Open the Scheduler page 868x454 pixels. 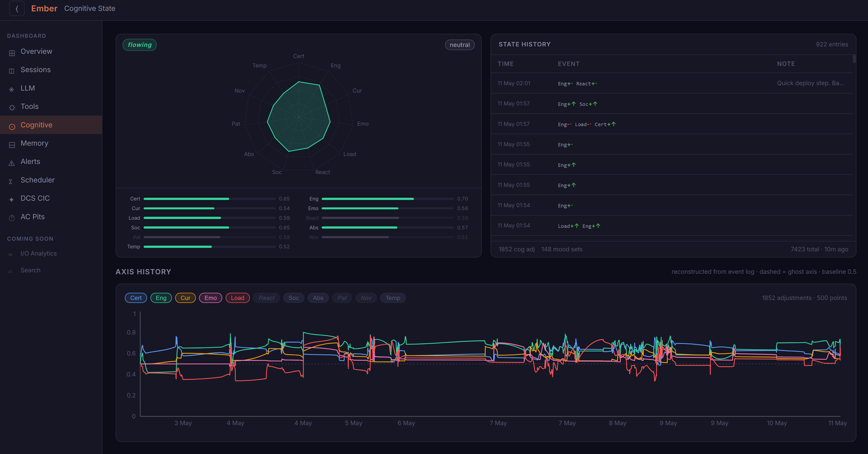pyautogui.click(x=51, y=180)
